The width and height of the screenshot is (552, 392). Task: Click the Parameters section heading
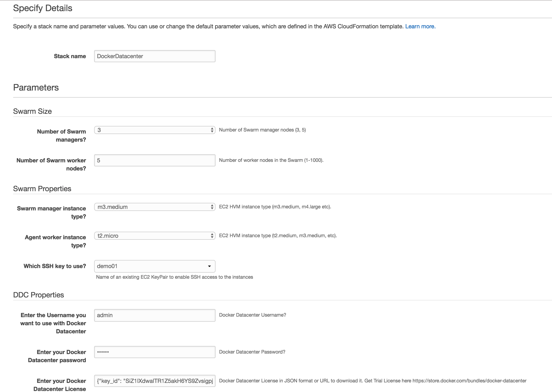(36, 88)
